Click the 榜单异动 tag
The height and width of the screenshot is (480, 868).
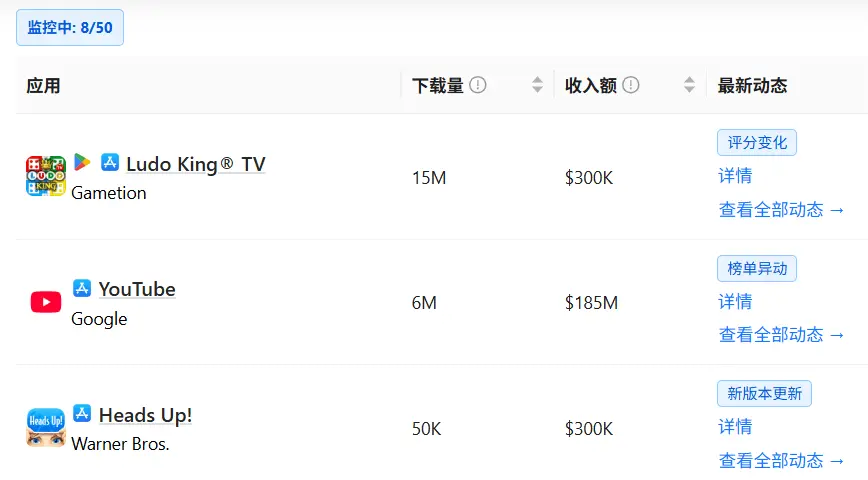tap(756, 268)
